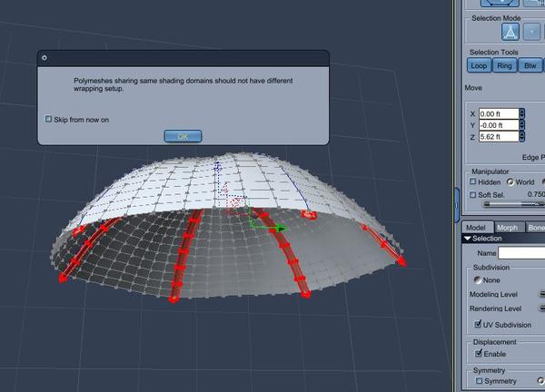The image size is (545, 392).
Task: Click the Ring selection tool
Action: click(x=504, y=65)
